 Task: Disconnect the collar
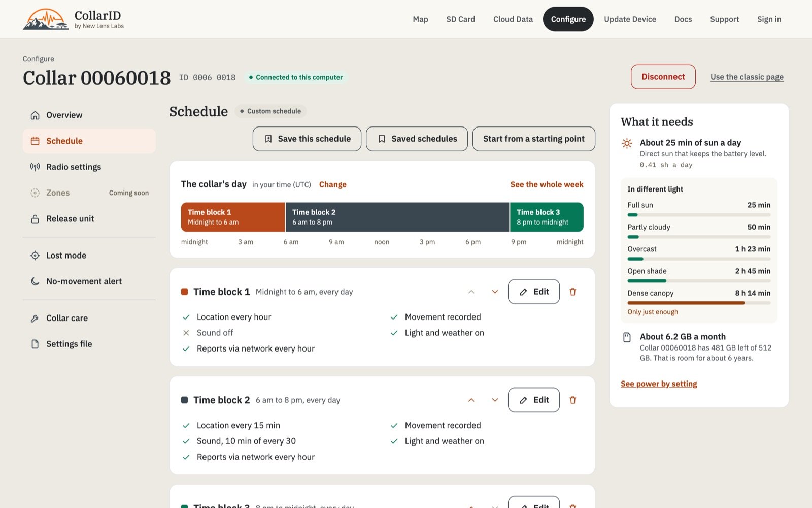[x=663, y=77]
